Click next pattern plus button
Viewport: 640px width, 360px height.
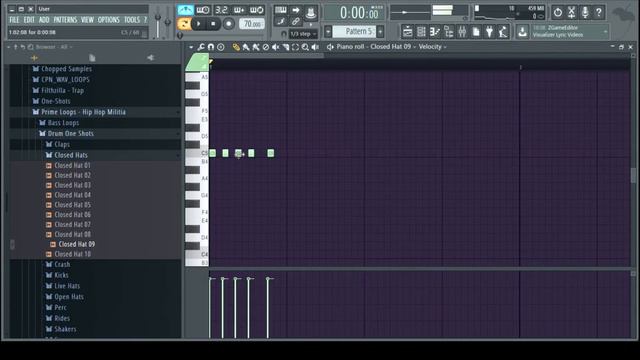[x=380, y=31]
